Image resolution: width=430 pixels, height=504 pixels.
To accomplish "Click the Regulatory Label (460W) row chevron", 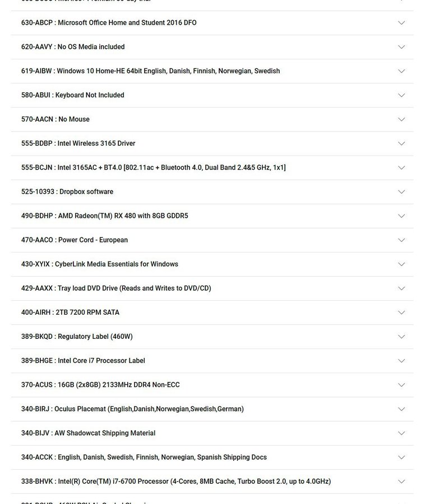I will (x=401, y=336).
